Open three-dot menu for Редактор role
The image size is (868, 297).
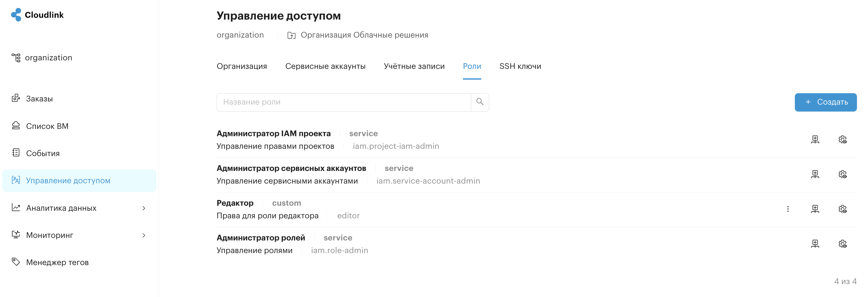pos(788,209)
